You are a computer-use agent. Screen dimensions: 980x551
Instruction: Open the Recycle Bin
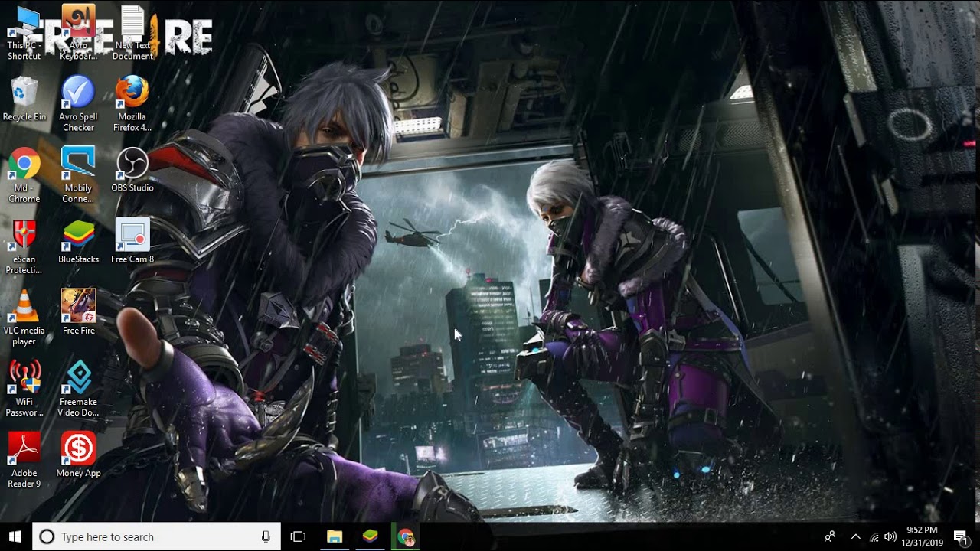[x=24, y=99]
